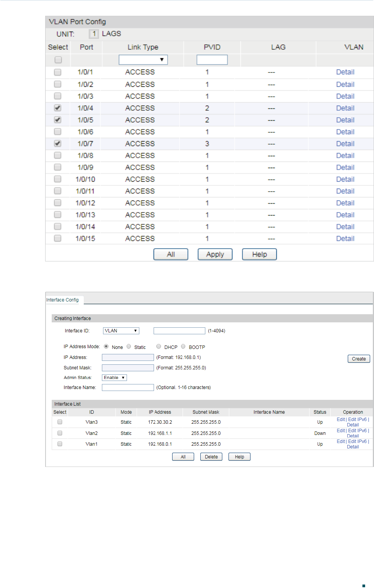Tick the select-all checkbox in VLAN Port Config header
This screenshot has width=374, height=588.
click(x=58, y=60)
